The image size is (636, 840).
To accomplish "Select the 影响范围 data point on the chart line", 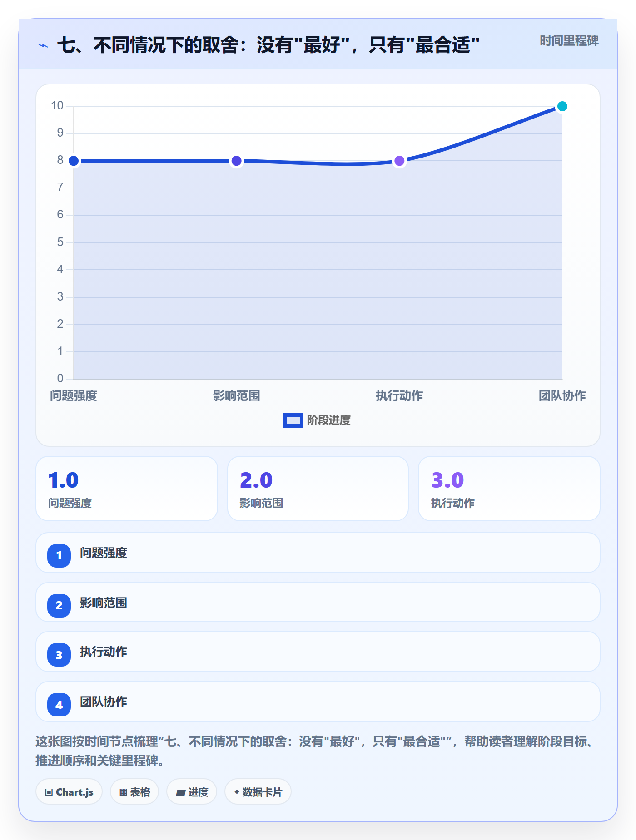I will point(236,161).
